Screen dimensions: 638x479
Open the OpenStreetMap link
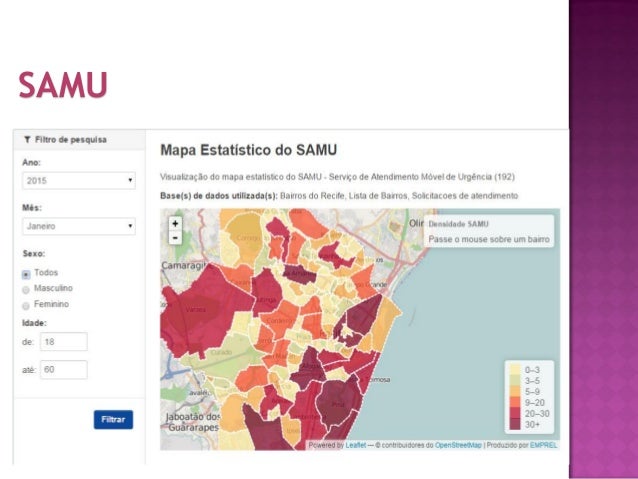458,445
